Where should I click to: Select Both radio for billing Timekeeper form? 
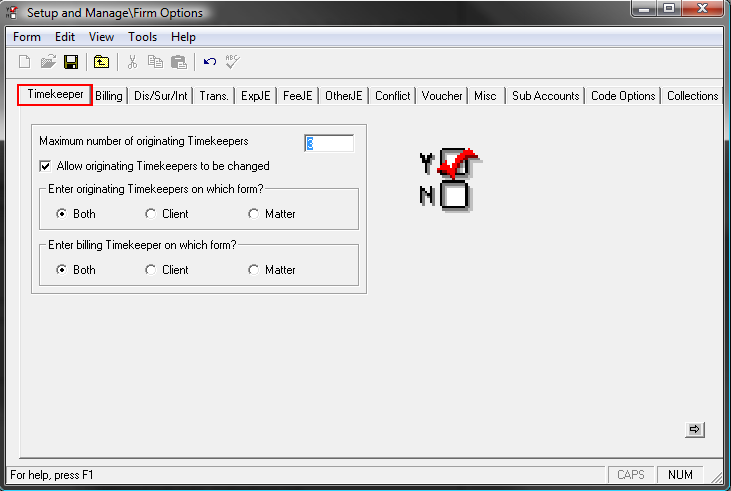click(62, 270)
